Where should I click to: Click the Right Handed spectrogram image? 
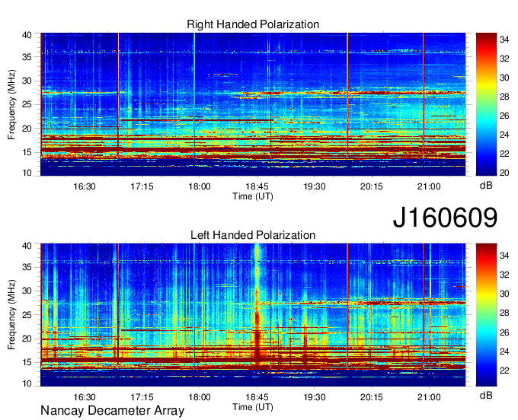coord(253,104)
